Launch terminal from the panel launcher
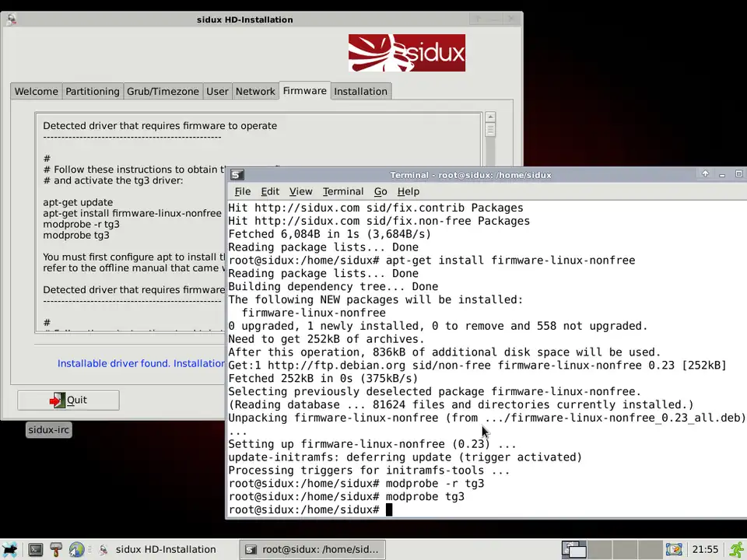The image size is (747, 560). tap(35, 549)
